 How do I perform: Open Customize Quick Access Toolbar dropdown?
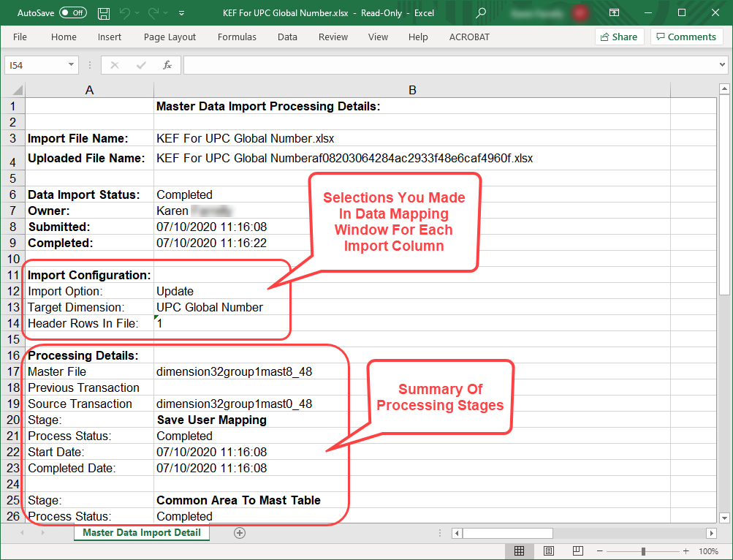(x=181, y=13)
